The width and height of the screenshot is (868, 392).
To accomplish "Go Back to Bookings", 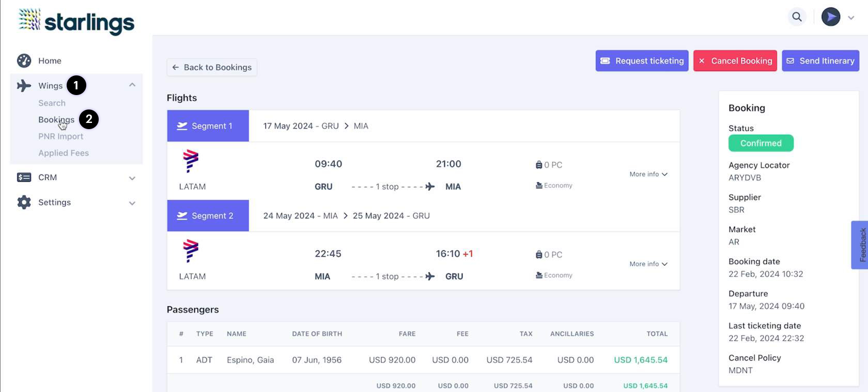I will coord(212,68).
